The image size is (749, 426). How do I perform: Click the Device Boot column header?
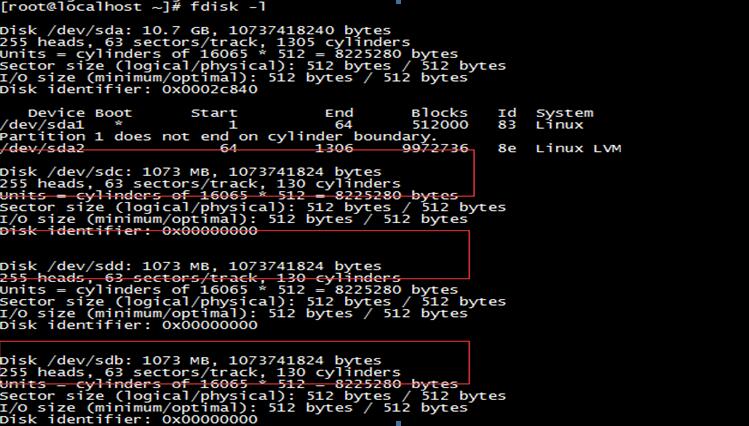coord(80,113)
